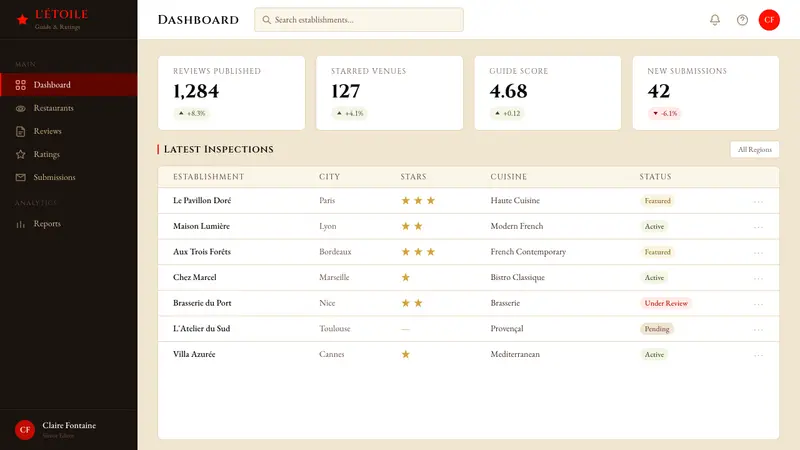800x450 pixels.
Task: Go to Dashboard in the sidebar
Action: tap(68, 85)
